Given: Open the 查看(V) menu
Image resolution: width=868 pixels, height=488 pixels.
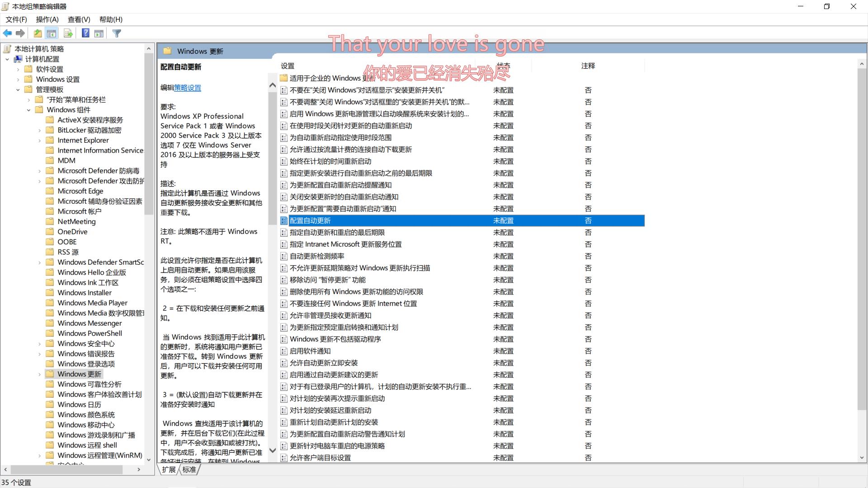Looking at the screenshot, I should coord(79,19).
